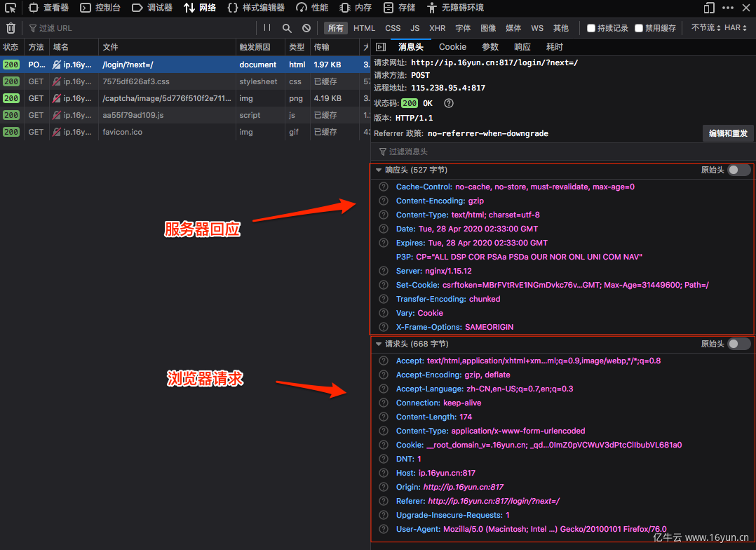Toggle 原始头 switch for response headers

(738, 170)
